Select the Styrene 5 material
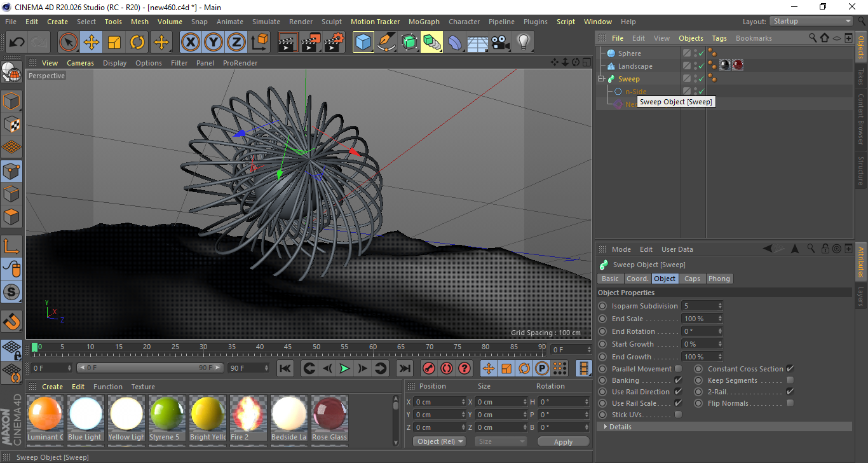The height and width of the screenshot is (463, 868). click(x=166, y=418)
